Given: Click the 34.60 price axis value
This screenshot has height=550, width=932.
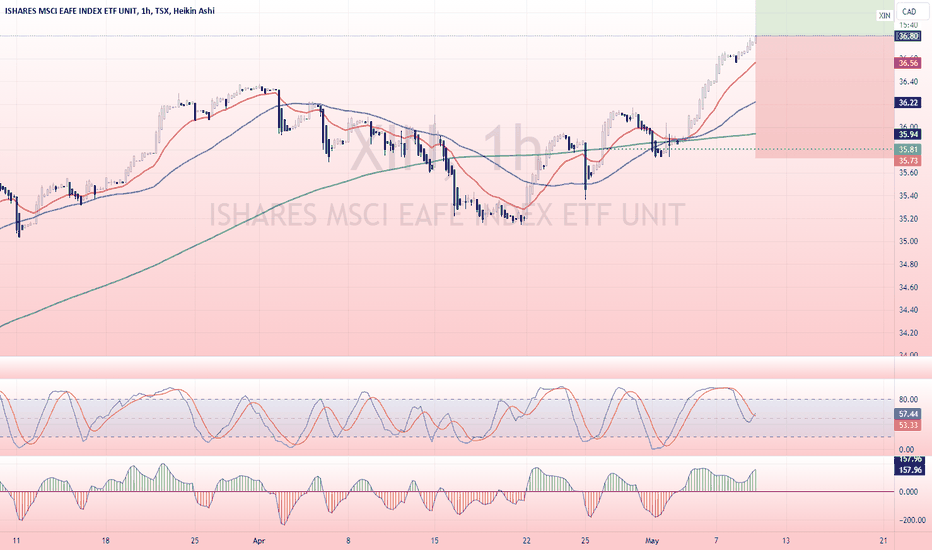Looking at the screenshot, I should (x=908, y=287).
